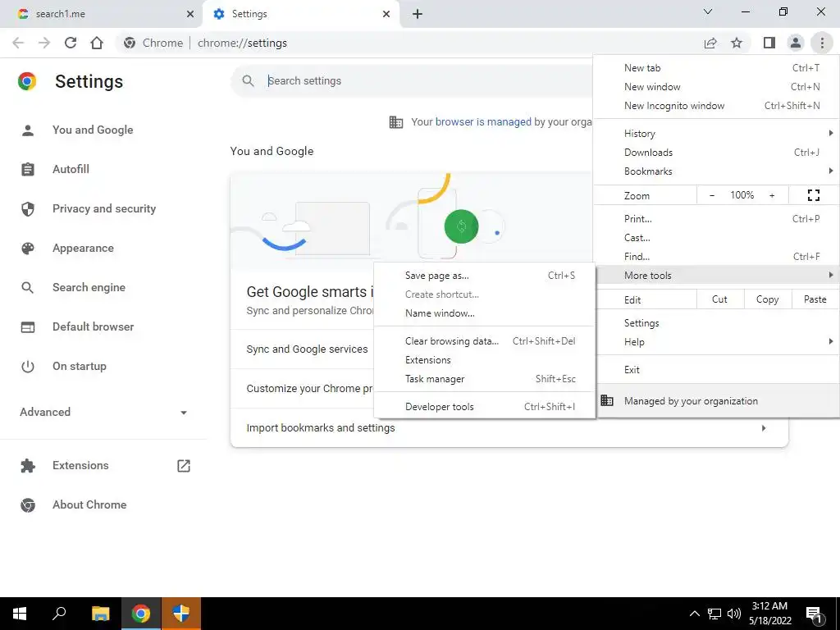Expand the Help submenu
Viewport: 840px width, 630px height.
tap(716, 342)
